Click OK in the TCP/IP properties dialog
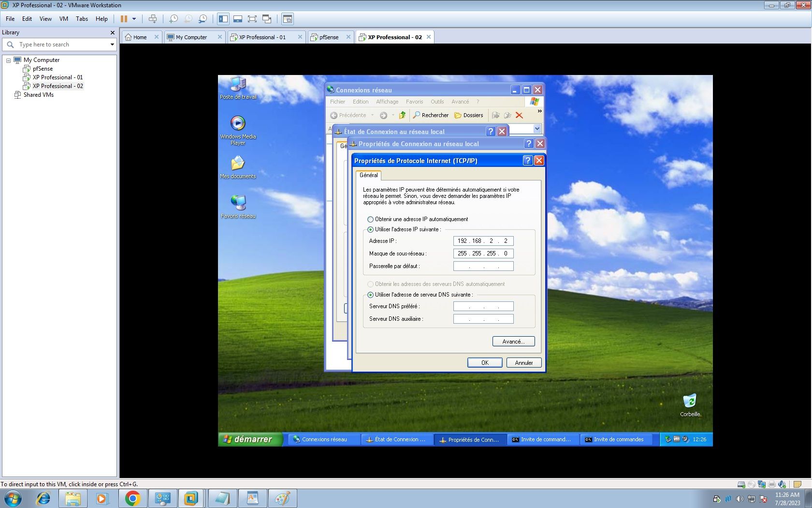The width and height of the screenshot is (812, 508). coord(485,363)
